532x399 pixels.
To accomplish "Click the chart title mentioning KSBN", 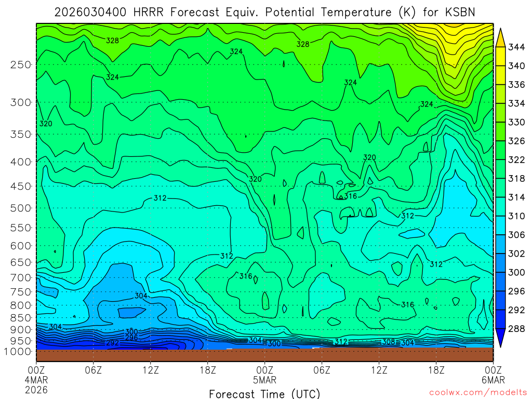I will 264,12.
